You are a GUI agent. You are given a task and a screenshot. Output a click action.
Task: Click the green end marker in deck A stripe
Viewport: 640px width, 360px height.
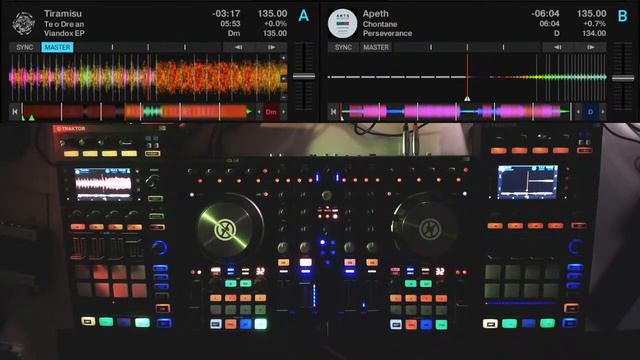click(x=249, y=111)
